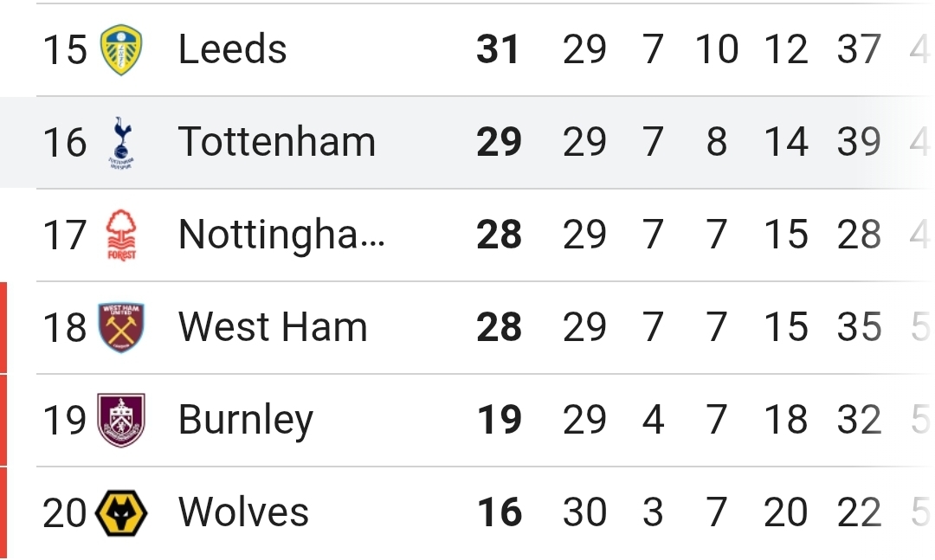This screenshot has height=560, width=935.
Task: Select position number 20 beside Wolves
Action: (65, 512)
